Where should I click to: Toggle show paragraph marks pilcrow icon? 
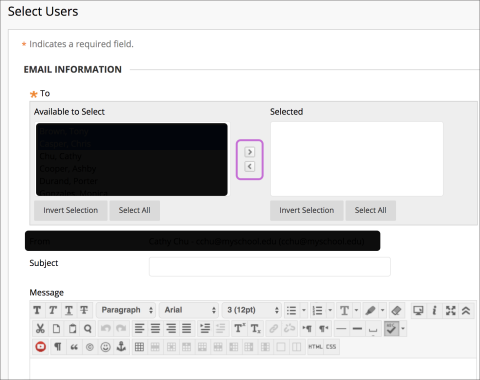[x=58, y=347]
